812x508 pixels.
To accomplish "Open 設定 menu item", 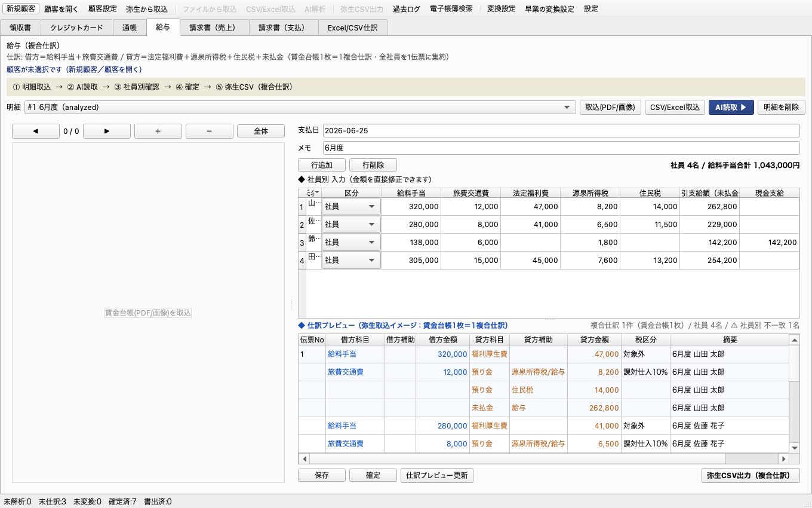I will pyautogui.click(x=591, y=9).
